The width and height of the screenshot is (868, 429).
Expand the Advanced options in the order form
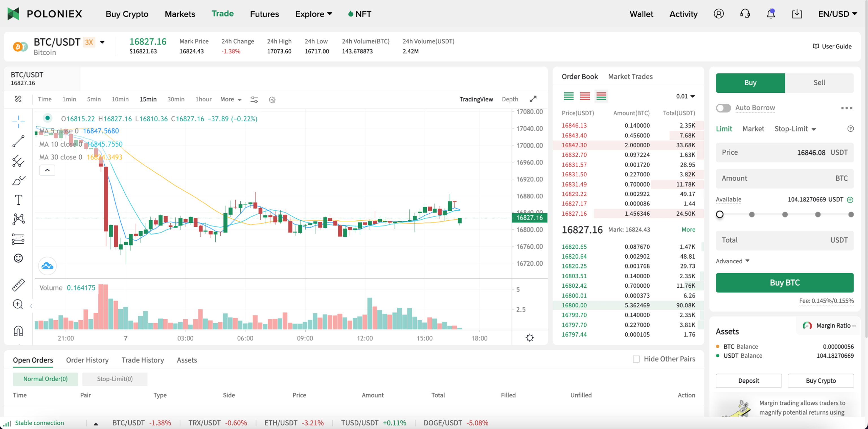[733, 261]
